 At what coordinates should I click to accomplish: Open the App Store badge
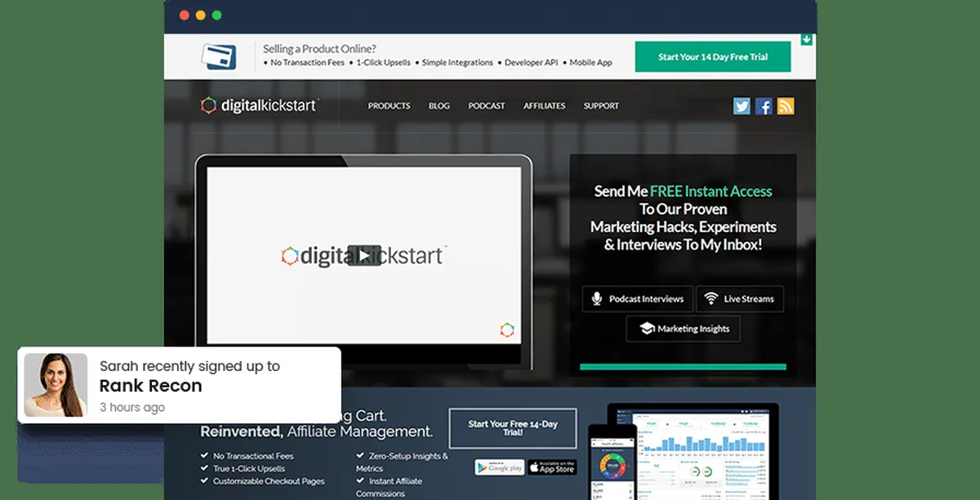pyautogui.click(x=552, y=467)
